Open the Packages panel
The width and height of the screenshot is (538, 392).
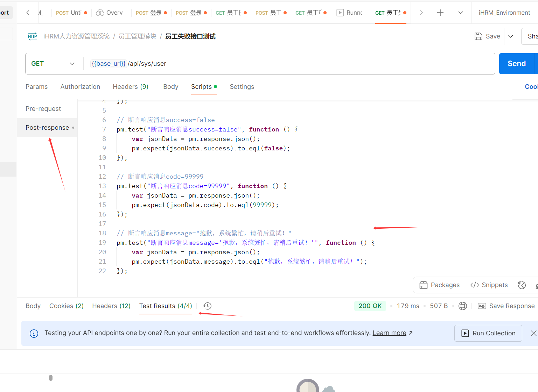click(x=440, y=285)
